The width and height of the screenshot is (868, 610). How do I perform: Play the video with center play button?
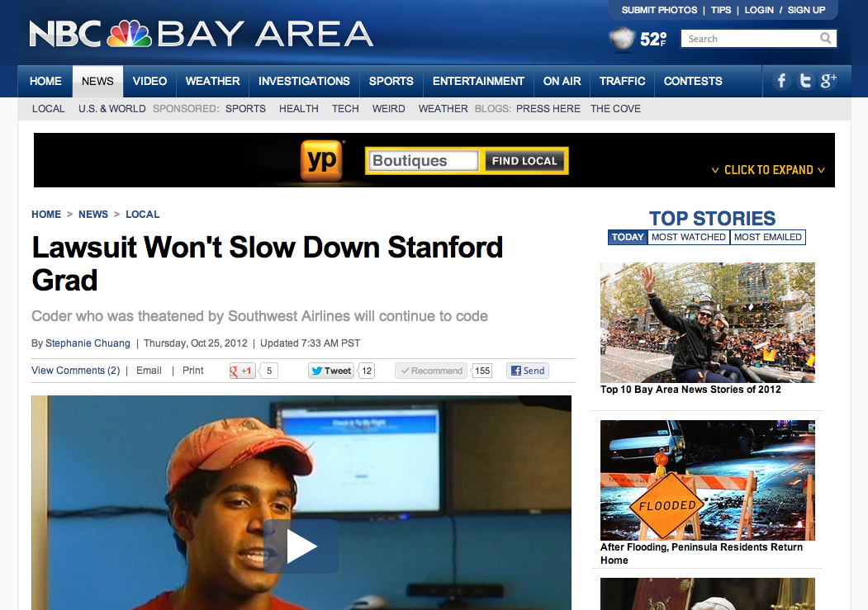301,546
